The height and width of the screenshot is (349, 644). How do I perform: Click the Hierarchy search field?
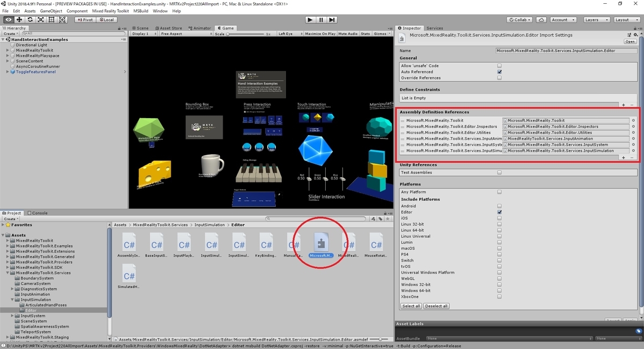coord(72,34)
